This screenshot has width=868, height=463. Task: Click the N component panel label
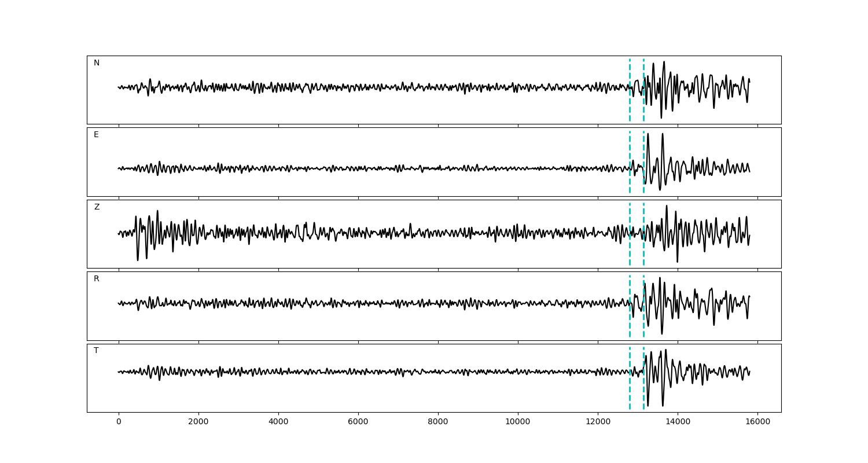click(x=97, y=63)
